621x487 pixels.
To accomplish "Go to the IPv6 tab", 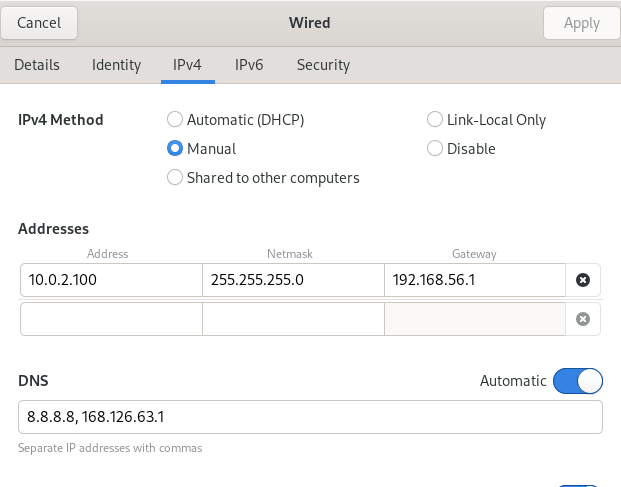I will [249, 65].
